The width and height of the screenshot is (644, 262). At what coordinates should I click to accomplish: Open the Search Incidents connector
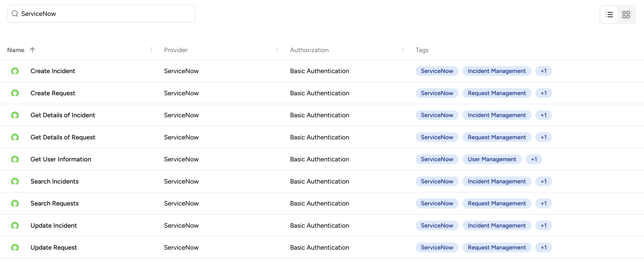tap(55, 181)
